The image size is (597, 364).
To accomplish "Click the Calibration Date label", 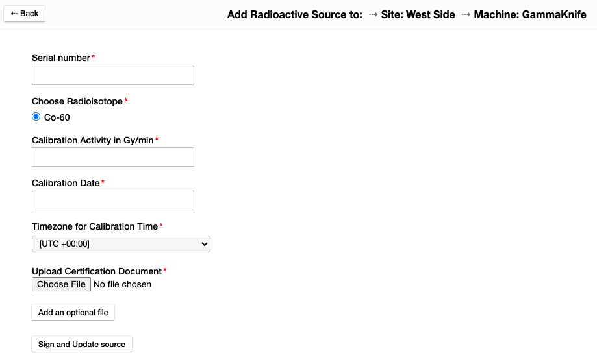I will [66, 183].
